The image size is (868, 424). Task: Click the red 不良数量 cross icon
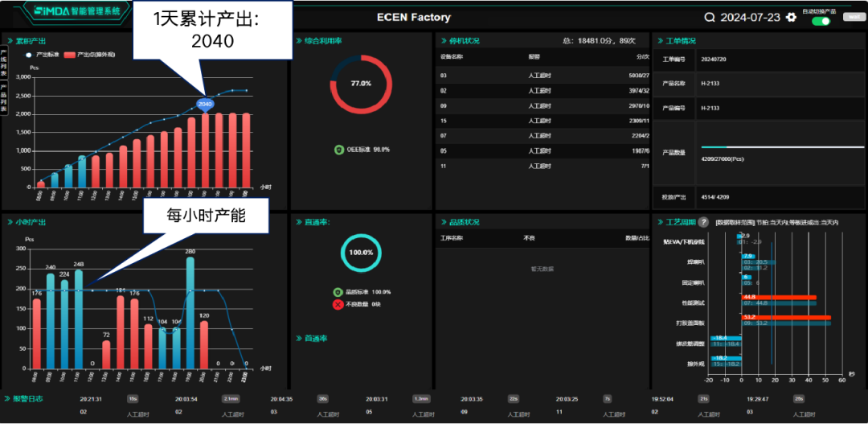tap(338, 304)
